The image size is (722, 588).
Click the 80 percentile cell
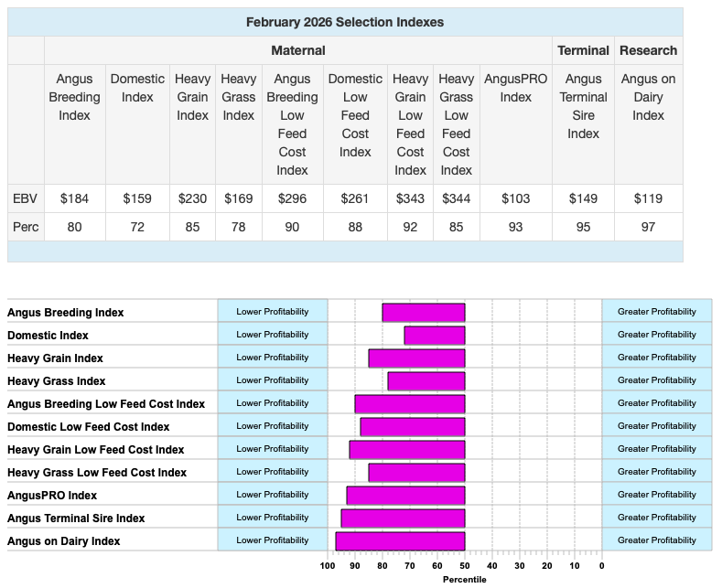coord(75,227)
